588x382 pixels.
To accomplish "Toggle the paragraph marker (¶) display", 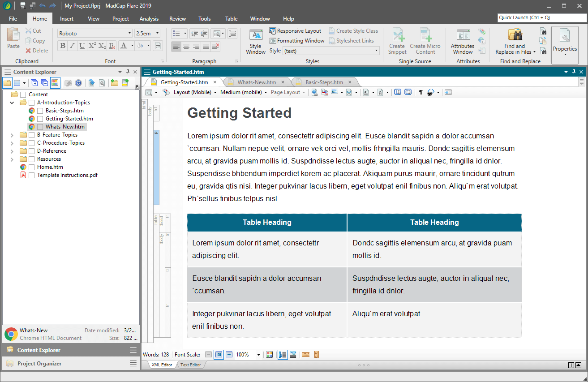I will [x=421, y=92].
